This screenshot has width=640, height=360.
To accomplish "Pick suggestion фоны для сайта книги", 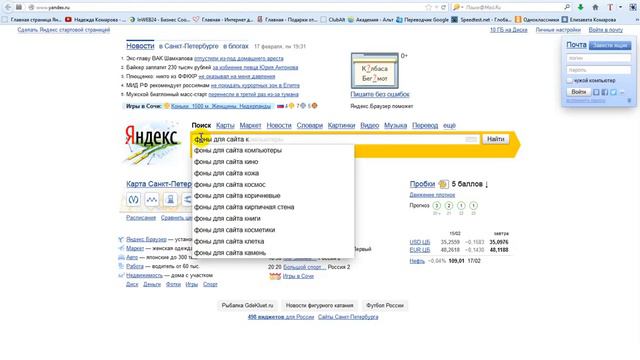I will [273, 219].
